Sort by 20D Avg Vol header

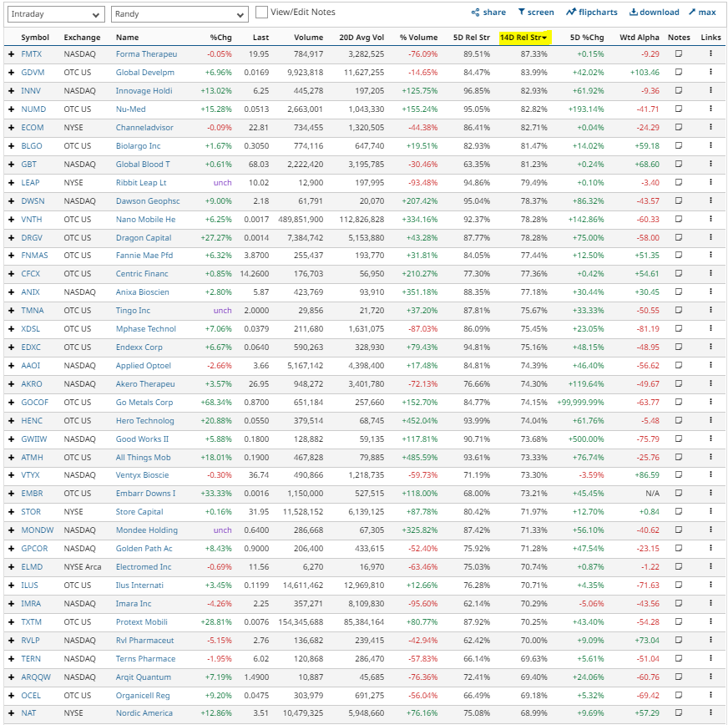361,38
